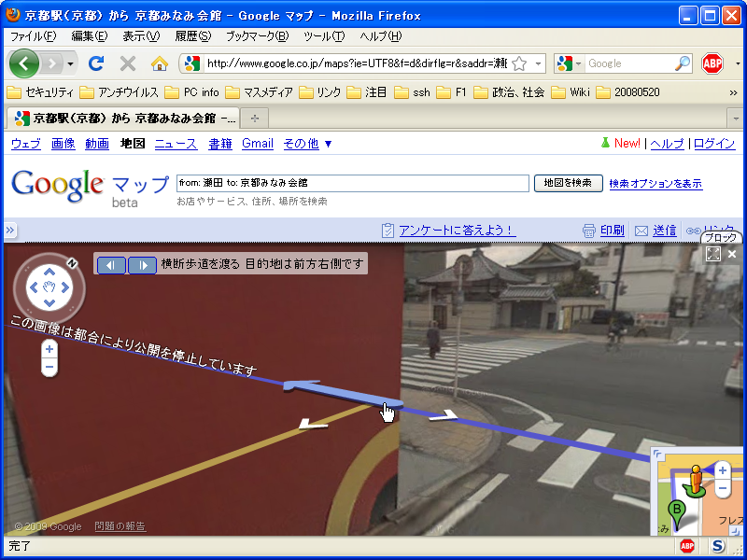Toggle Street View full screen
This screenshot has height=560, width=747.
713,254
